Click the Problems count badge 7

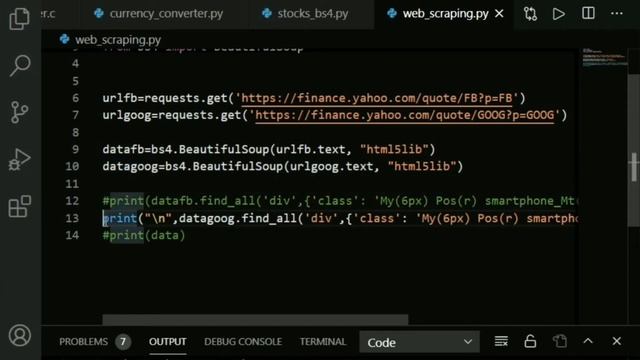[x=123, y=342]
